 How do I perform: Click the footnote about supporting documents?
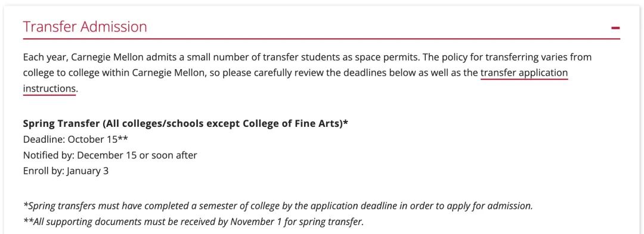coord(193,222)
